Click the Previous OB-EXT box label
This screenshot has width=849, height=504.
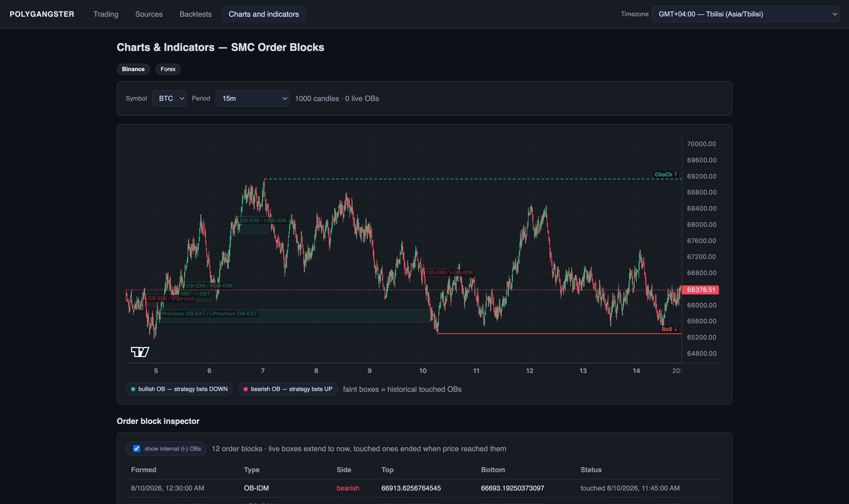pyautogui.click(x=209, y=314)
